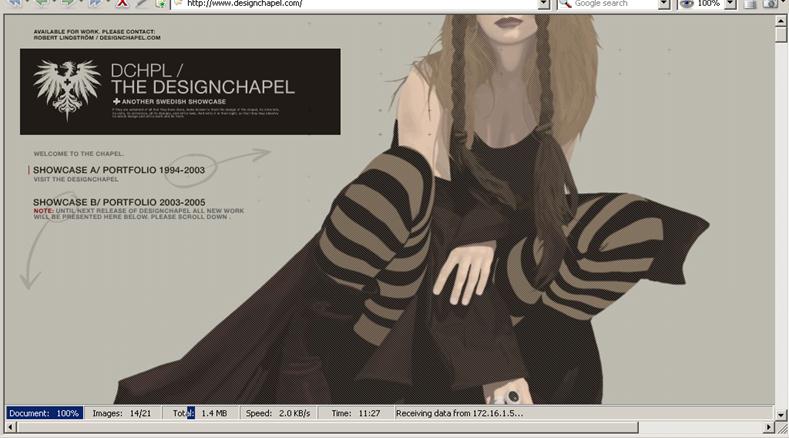This screenshot has height=438, width=789.
Task: Go forward with the green right arrow
Action: coord(67,3)
